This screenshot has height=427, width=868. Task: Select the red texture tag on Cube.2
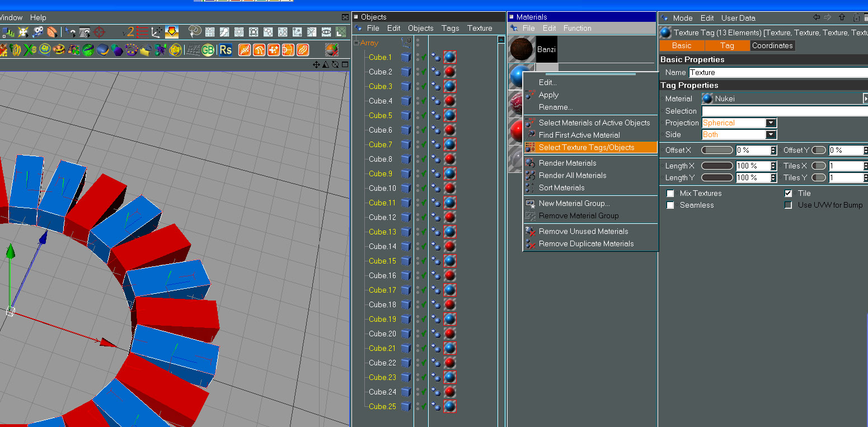point(449,72)
